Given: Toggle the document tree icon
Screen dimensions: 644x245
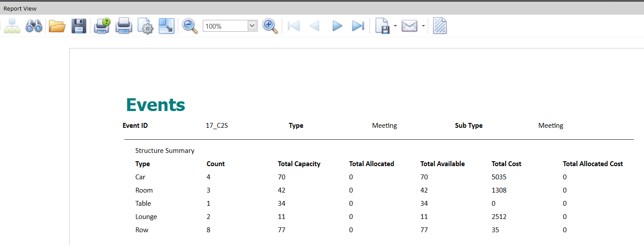Looking at the screenshot, I should (x=12, y=26).
